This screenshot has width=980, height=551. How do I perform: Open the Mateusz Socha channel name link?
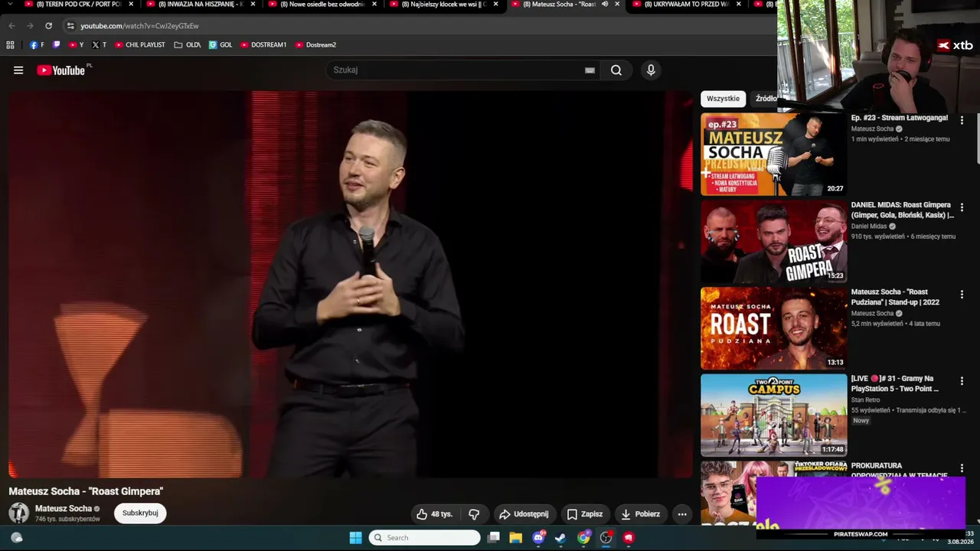[x=64, y=508]
